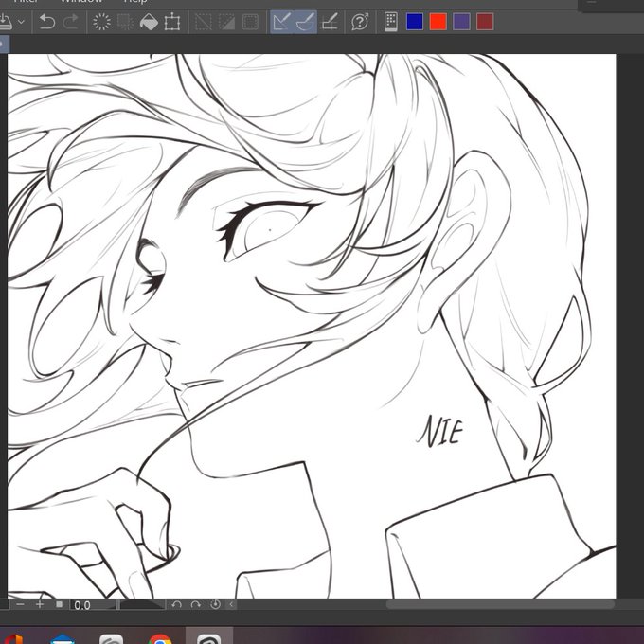Pick the dark red color swatch

pyautogui.click(x=485, y=22)
